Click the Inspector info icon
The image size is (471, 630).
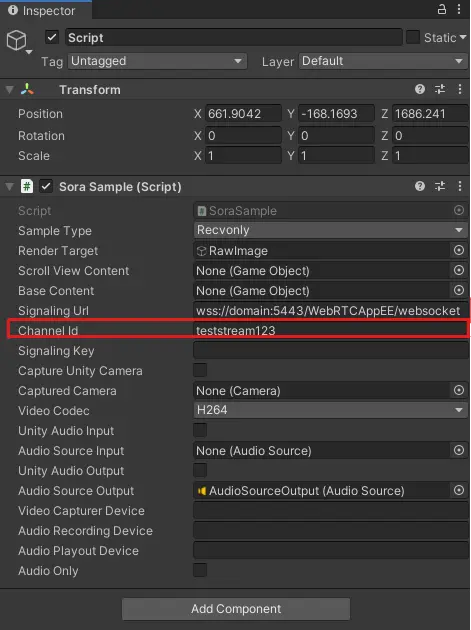click(13, 10)
